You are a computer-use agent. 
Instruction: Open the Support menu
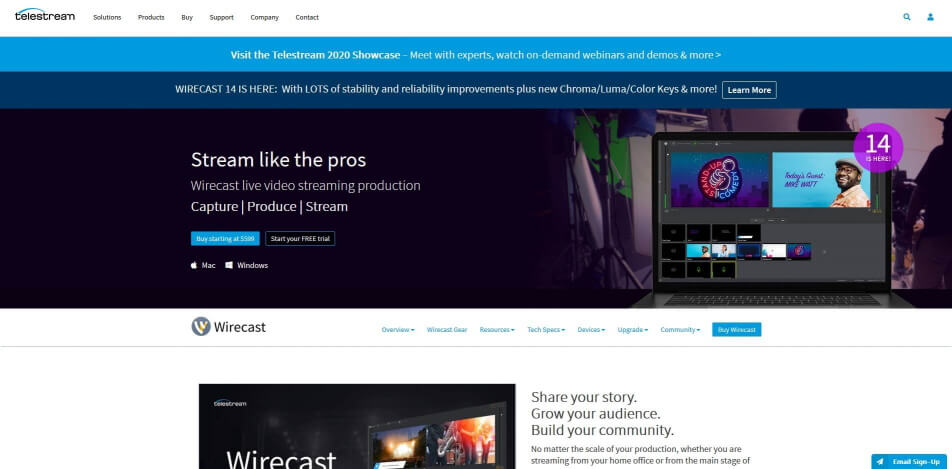pos(222,18)
